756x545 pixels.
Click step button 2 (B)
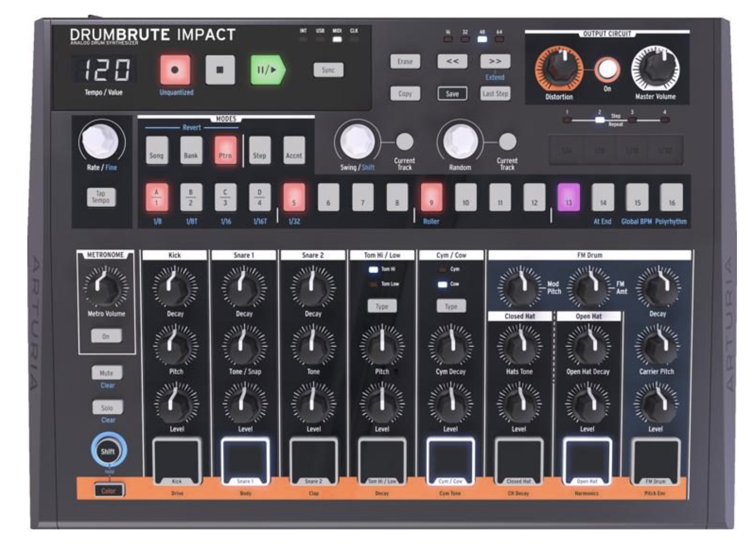pyautogui.click(x=191, y=197)
